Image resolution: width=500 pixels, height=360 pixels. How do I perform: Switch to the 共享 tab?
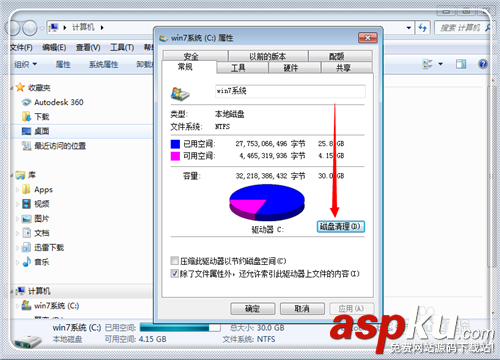click(347, 68)
